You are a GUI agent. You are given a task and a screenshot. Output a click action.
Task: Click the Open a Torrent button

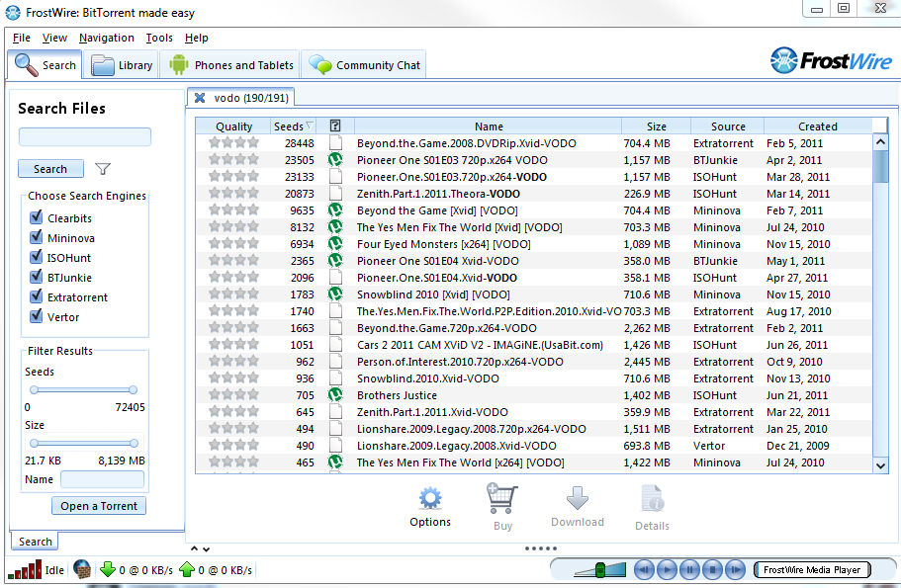(x=99, y=506)
